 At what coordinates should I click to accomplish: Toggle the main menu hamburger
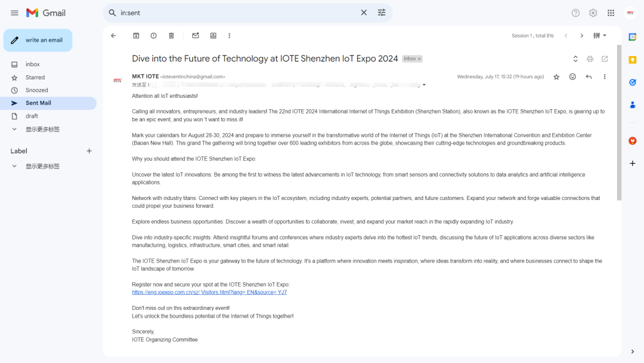[x=14, y=13]
